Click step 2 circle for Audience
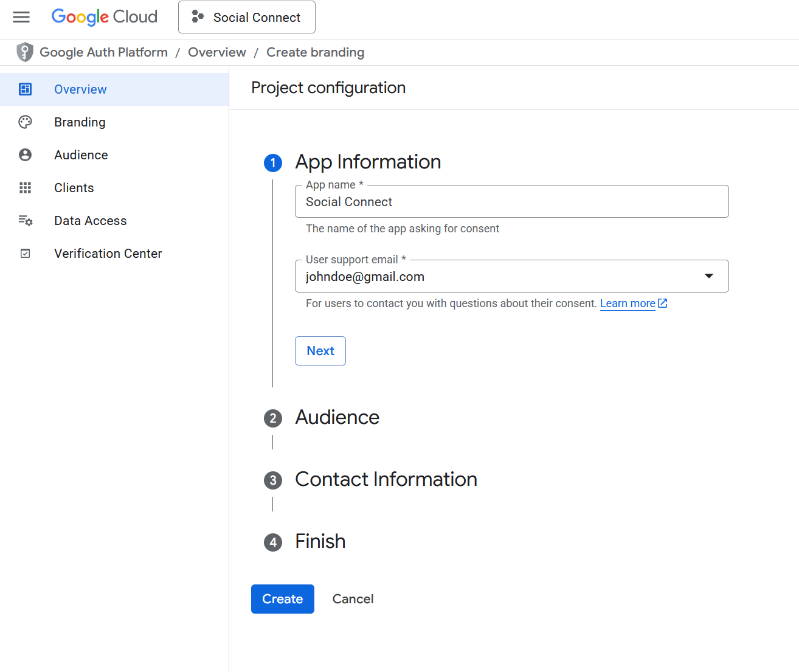Screen dimensions: 799x672 273,418
